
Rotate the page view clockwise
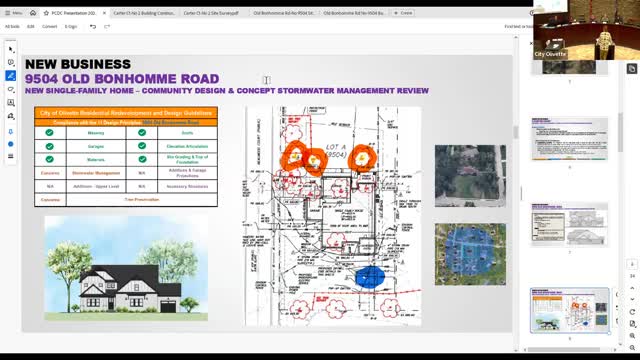[x=632, y=312]
